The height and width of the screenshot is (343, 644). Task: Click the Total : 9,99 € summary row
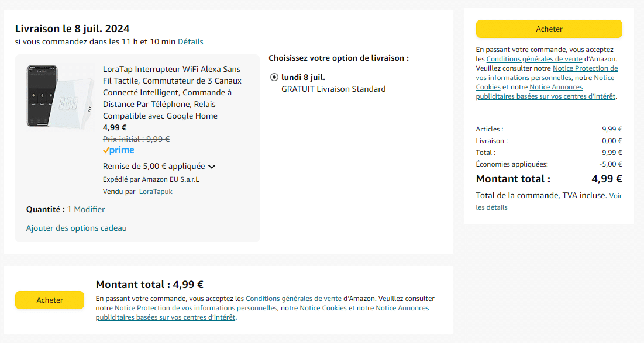pyautogui.click(x=549, y=152)
